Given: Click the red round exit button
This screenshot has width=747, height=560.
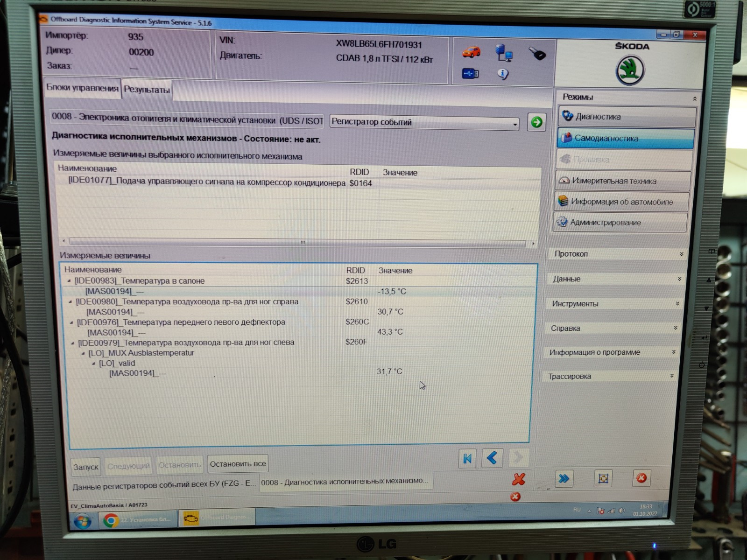Looking at the screenshot, I should [641, 478].
